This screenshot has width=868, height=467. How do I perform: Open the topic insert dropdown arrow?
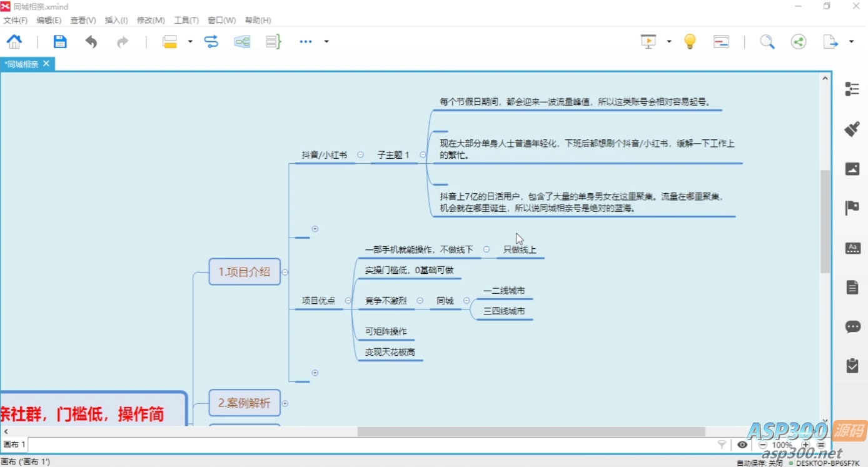190,42
